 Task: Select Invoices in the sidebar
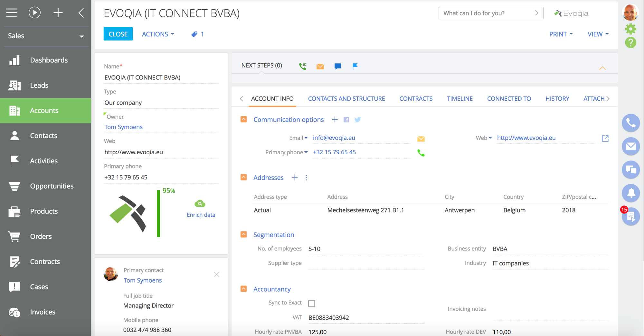click(x=42, y=312)
